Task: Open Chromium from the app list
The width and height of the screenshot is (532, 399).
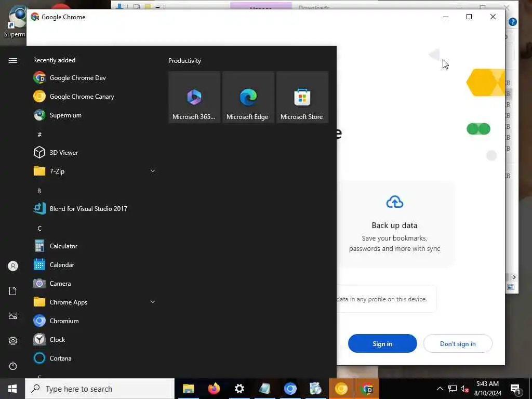Action: pos(95,321)
